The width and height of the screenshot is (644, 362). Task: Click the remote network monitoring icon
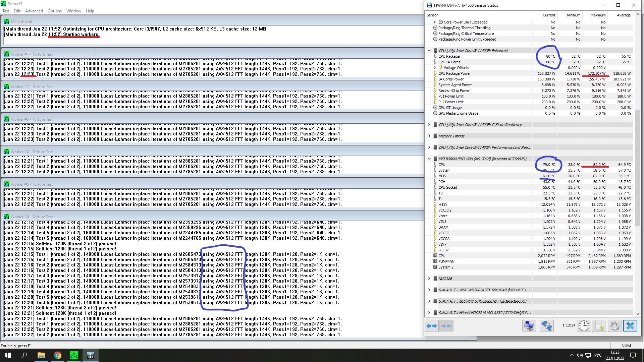[546, 326]
